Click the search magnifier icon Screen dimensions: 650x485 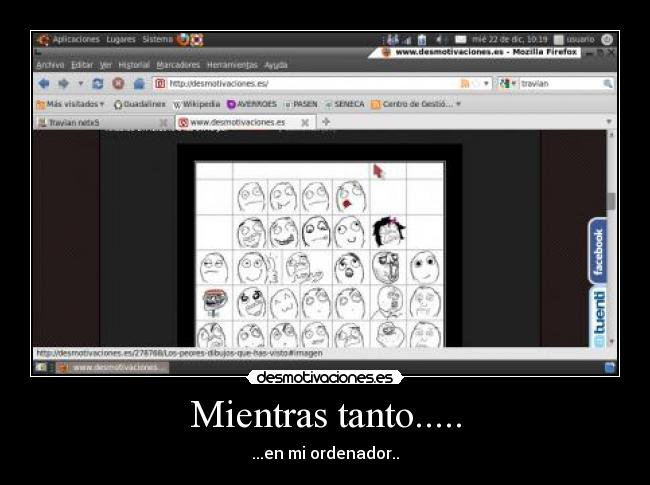[608, 84]
